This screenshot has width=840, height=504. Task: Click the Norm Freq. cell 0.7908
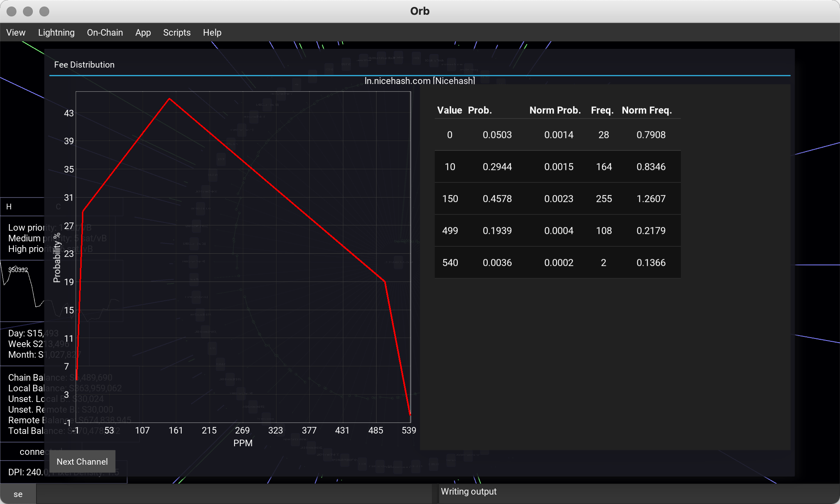651,135
